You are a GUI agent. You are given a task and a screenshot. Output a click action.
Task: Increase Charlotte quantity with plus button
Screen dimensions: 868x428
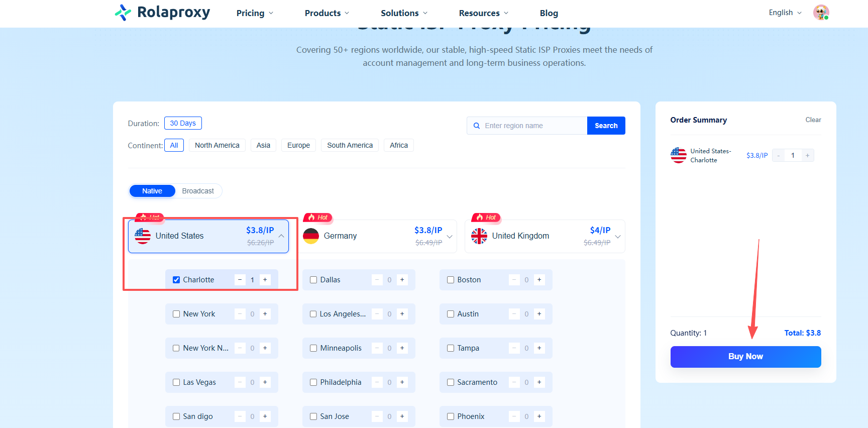(265, 280)
